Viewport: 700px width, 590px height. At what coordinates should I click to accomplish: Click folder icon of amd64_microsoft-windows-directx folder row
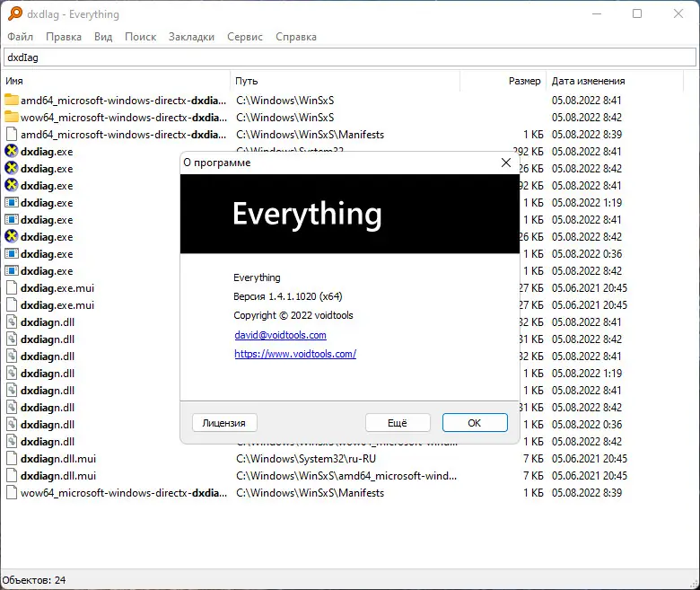pos(12,100)
